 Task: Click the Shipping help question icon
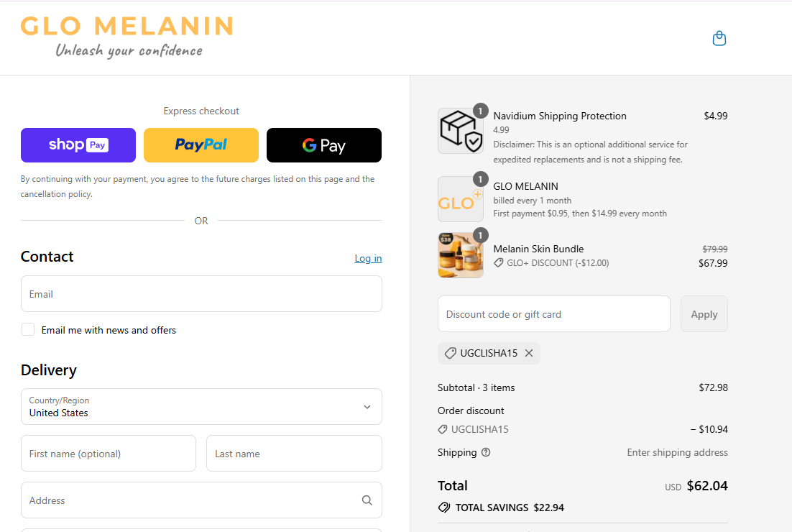click(486, 452)
